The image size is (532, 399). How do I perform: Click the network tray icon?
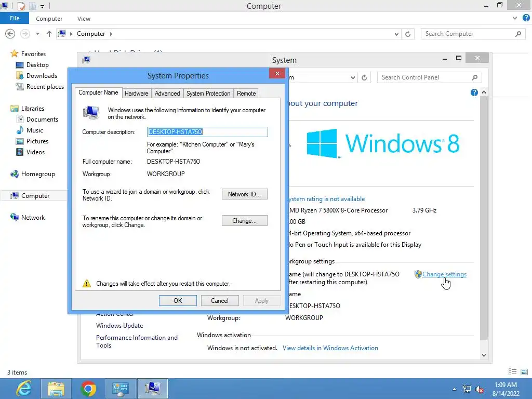click(467, 389)
